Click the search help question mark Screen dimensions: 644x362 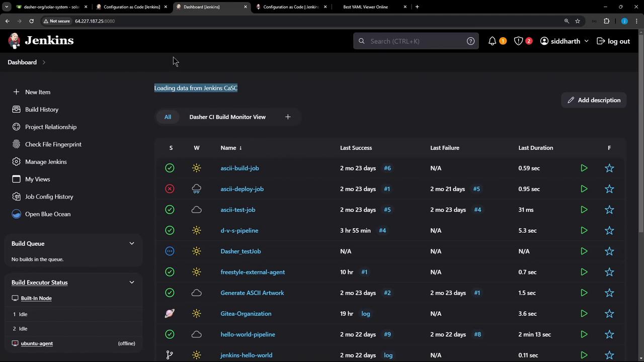(x=470, y=41)
